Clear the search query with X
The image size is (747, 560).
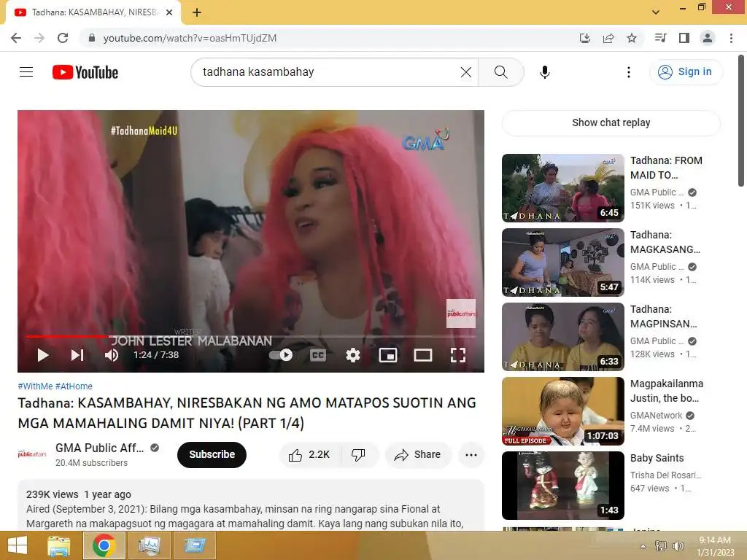[x=466, y=72]
